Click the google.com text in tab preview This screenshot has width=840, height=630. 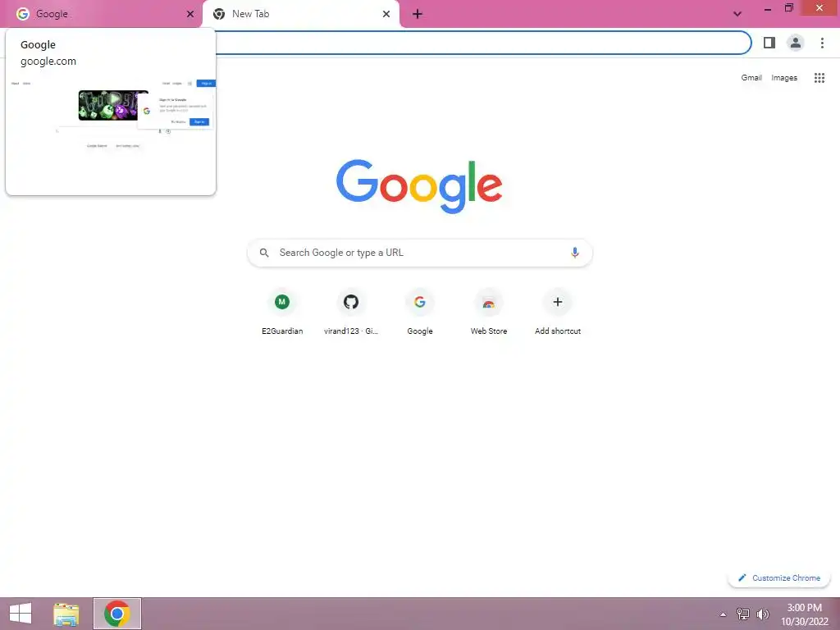click(x=48, y=61)
